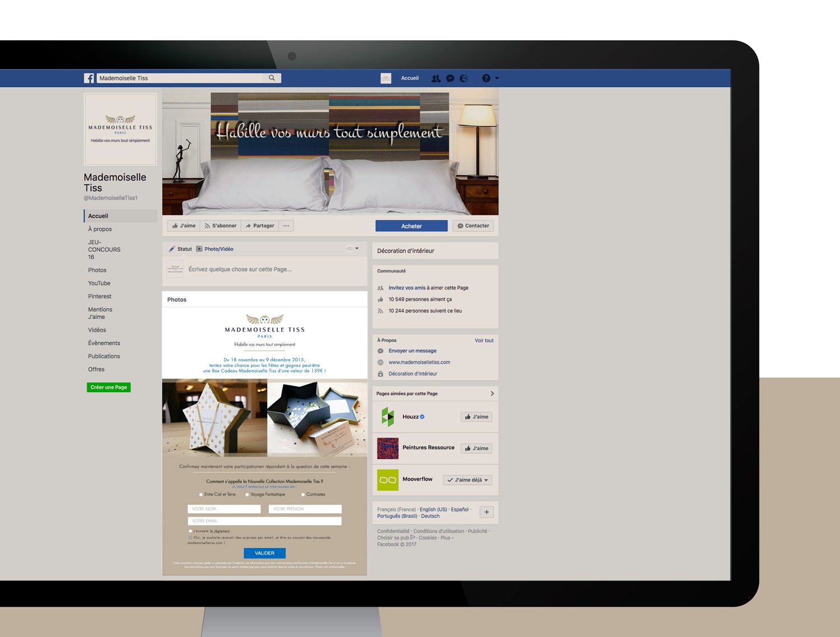Toggle the newsletter surprises checkbox

point(190,537)
